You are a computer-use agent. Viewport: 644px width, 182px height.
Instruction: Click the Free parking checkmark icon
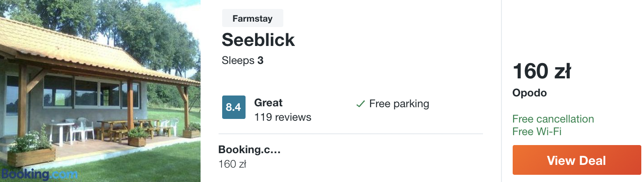coord(360,104)
